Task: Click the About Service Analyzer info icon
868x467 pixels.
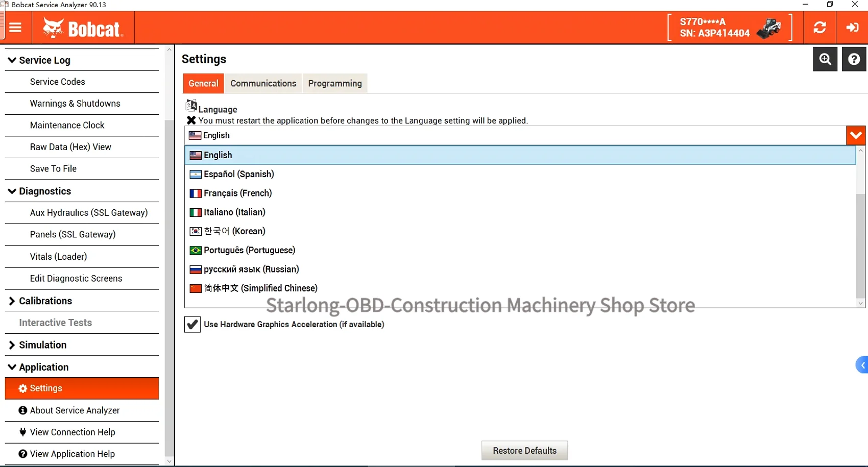Action: pos(23,410)
